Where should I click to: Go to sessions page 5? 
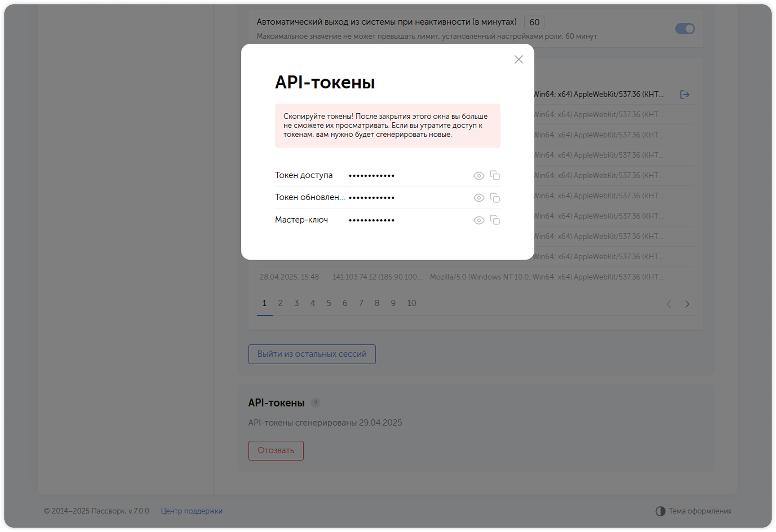(328, 303)
